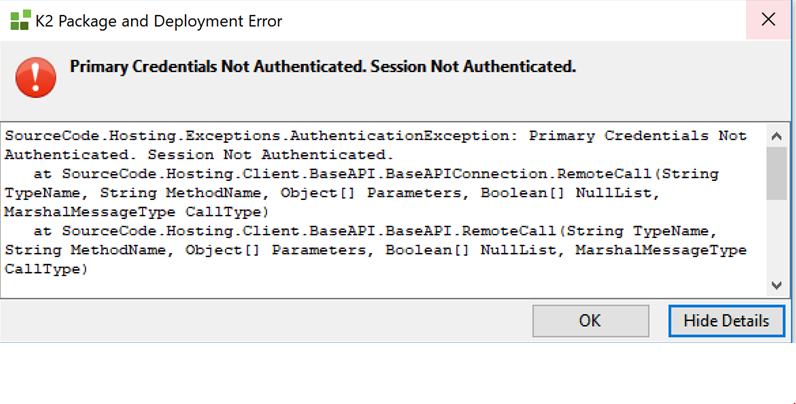Click the blank area below the stack trace text
The image size is (796, 404).
pyautogui.click(x=383, y=287)
